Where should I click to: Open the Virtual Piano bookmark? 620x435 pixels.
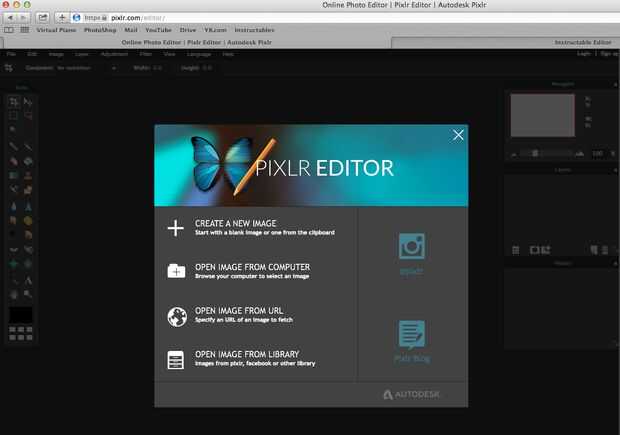[x=56, y=30]
